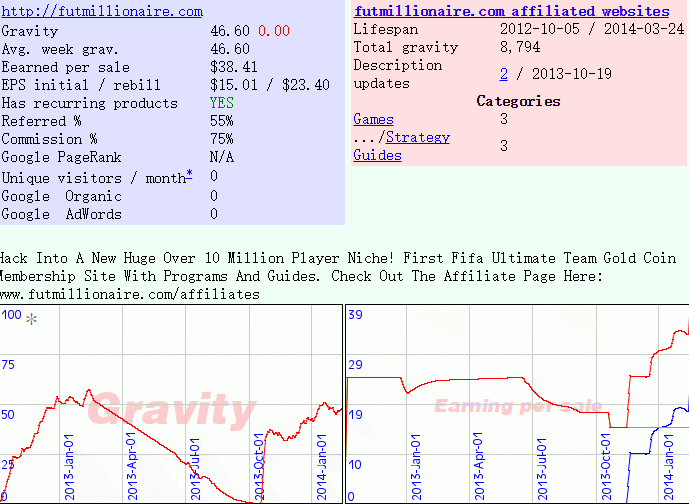Screen dimensions: 689x504
Task: Open futmillionaire.com affiliated websites link
Action: click(511, 11)
